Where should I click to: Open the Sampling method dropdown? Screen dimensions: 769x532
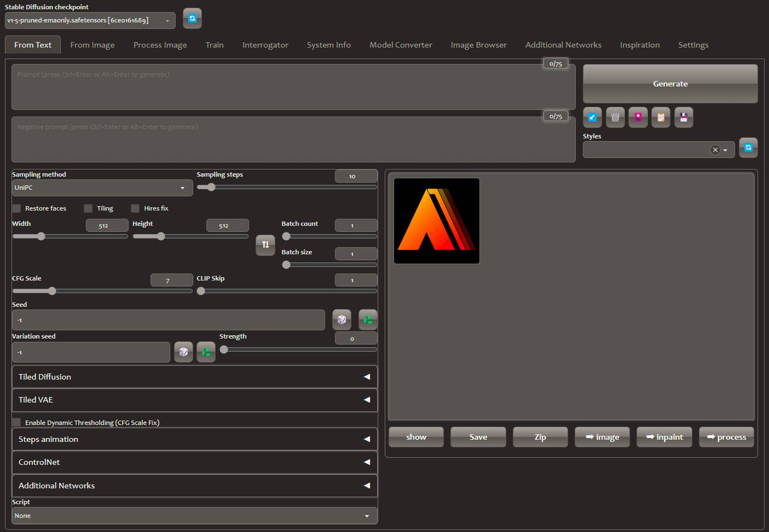pyautogui.click(x=102, y=188)
